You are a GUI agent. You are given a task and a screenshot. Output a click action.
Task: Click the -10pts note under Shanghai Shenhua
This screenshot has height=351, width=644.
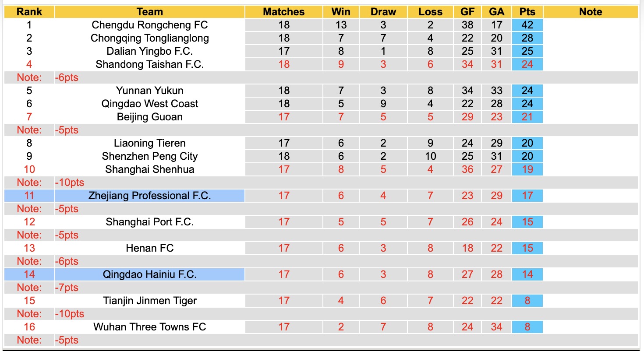[x=70, y=183]
